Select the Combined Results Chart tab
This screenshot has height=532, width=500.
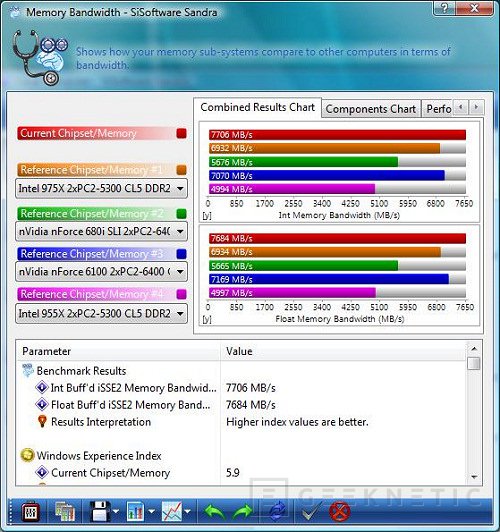pyautogui.click(x=257, y=107)
